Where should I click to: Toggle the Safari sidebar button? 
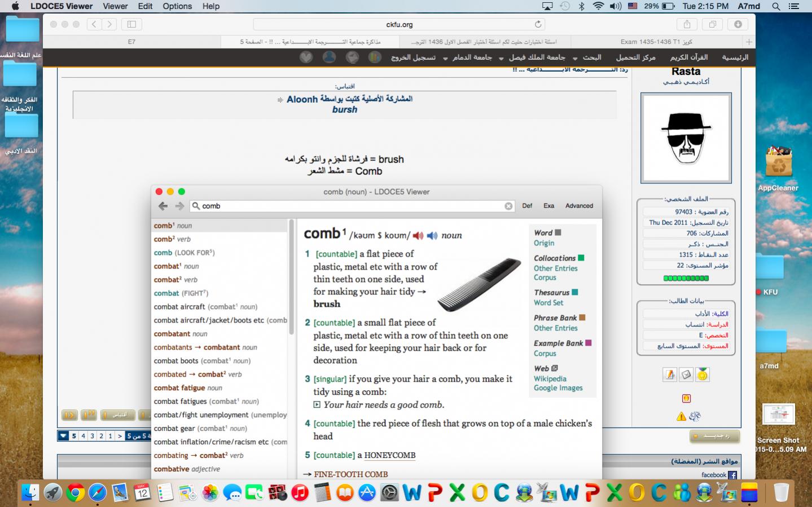(x=131, y=24)
